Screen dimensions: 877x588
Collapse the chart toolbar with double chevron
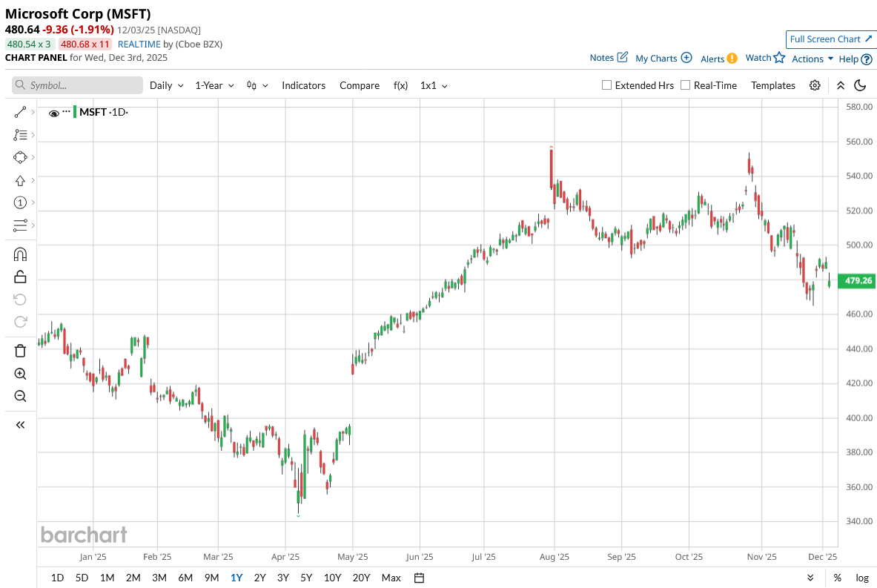coord(841,85)
